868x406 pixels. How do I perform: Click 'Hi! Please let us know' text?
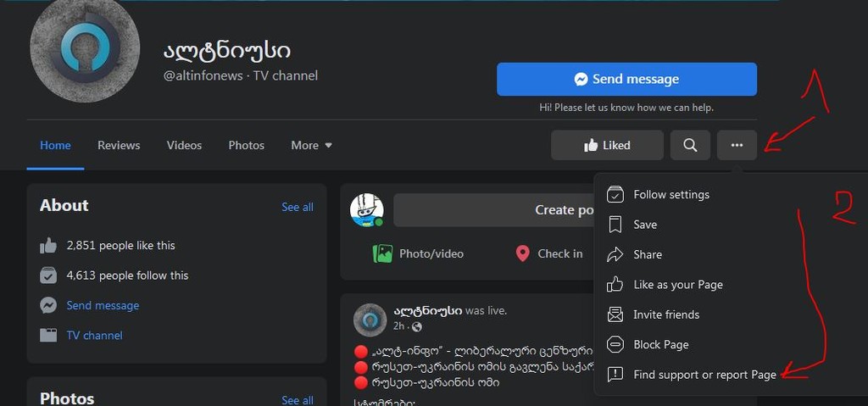(x=626, y=108)
